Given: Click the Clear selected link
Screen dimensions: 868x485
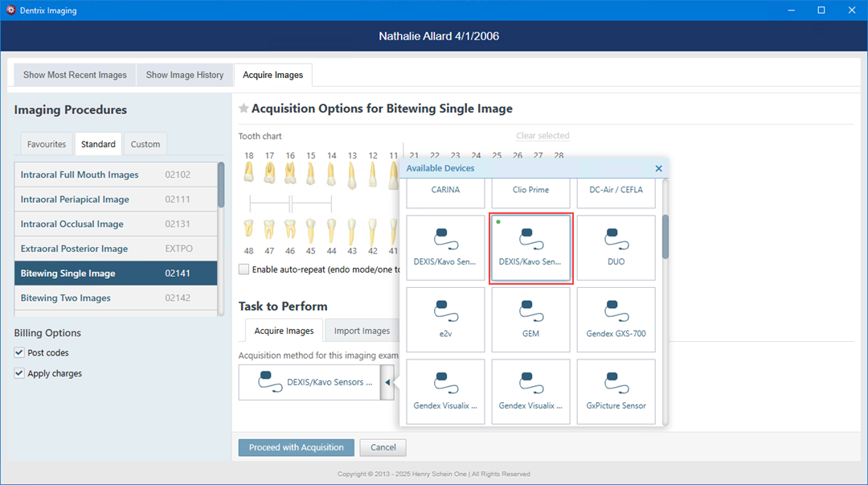Looking at the screenshot, I should tap(542, 136).
